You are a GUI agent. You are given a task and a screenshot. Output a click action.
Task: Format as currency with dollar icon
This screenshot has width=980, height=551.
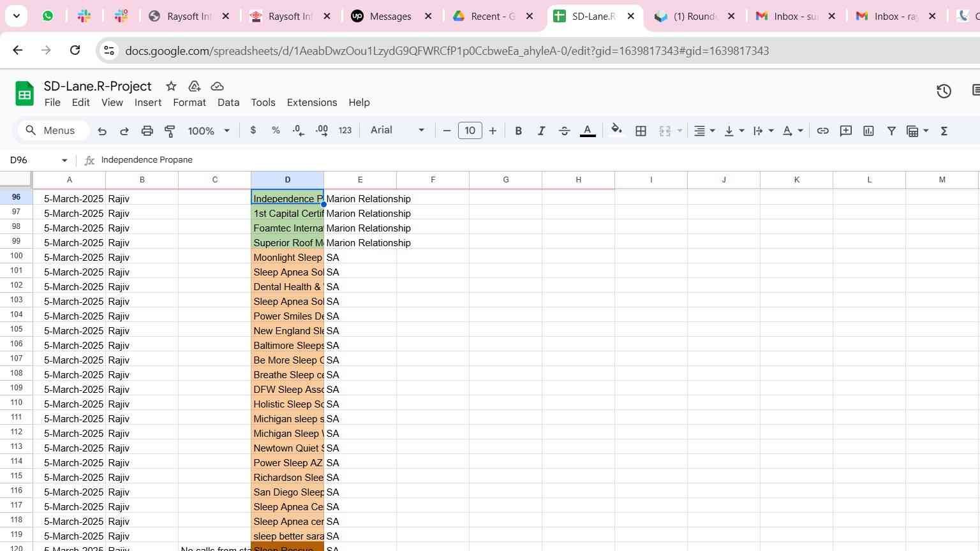point(253,130)
